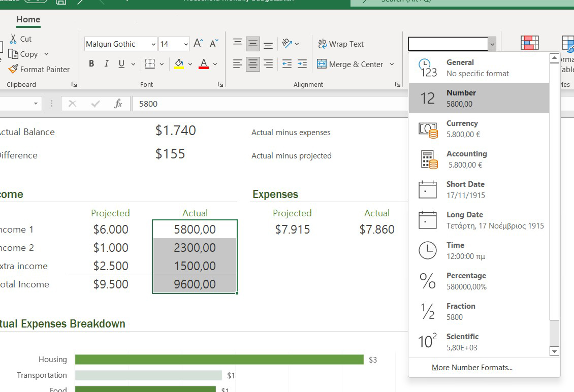
Task: Toggle Underline formatting
Action: (121, 63)
